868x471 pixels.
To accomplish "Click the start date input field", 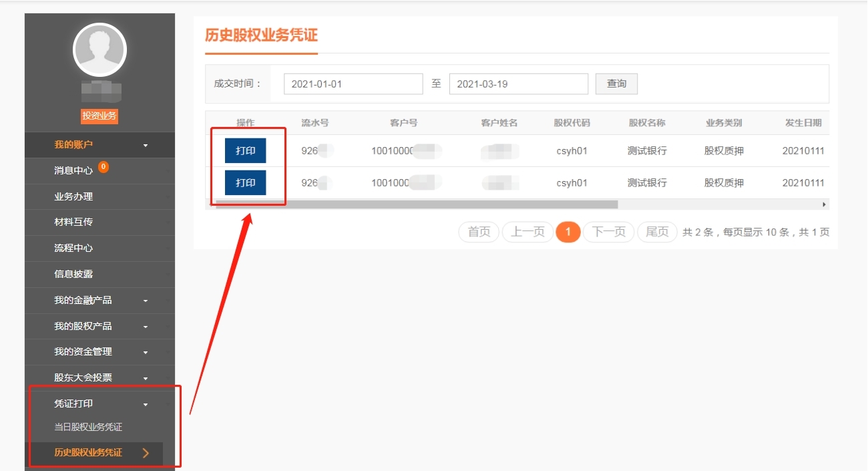I will [353, 84].
